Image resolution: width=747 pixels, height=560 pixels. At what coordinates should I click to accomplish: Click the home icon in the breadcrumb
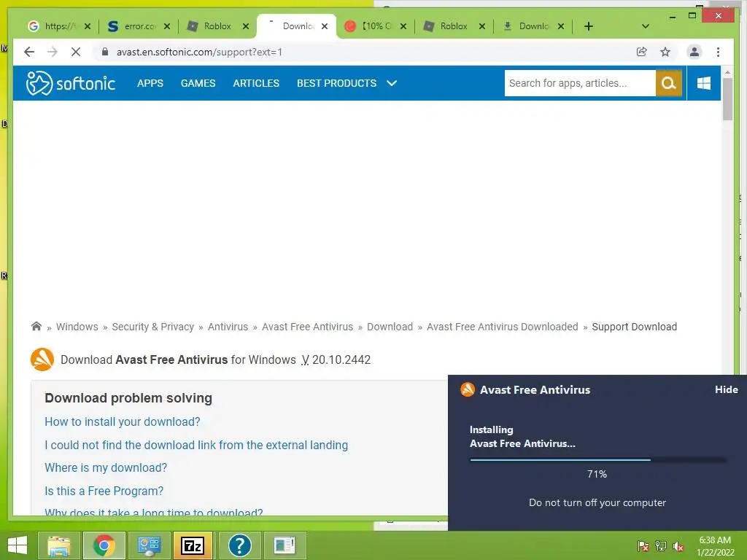click(x=36, y=326)
